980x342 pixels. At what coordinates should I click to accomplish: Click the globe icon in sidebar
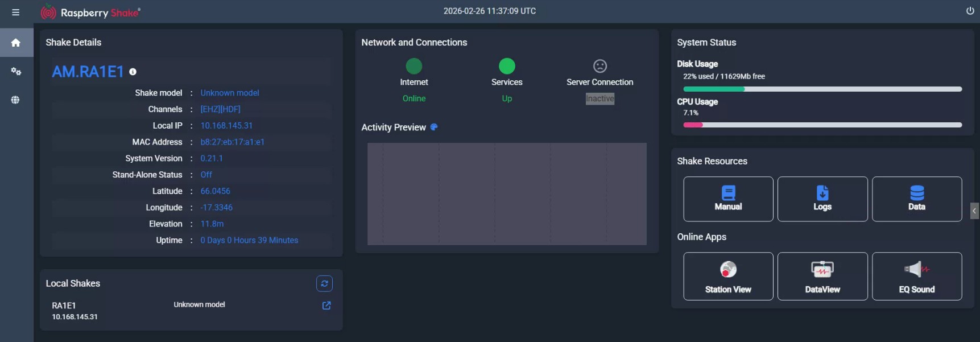click(16, 100)
